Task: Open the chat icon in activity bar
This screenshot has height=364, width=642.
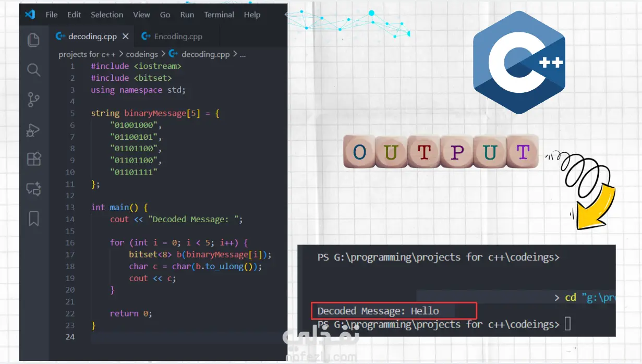Action: tap(33, 189)
